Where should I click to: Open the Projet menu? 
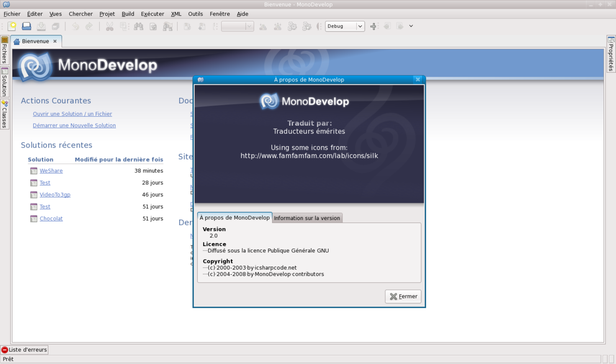click(107, 14)
